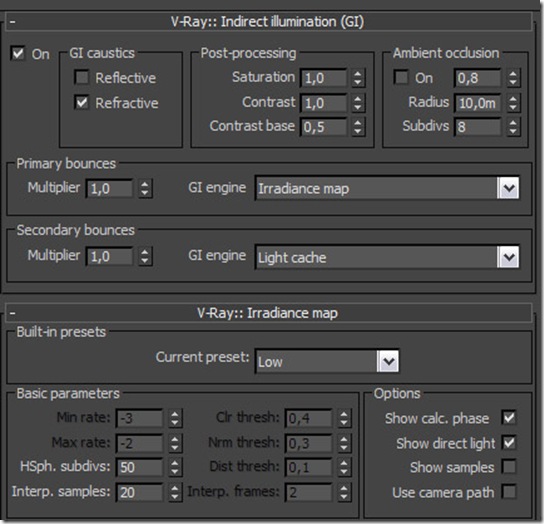Click the Ambient occlusion amount field 0,8
The width and height of the screenshot is (544, 524).
click(x=478, y=78)
